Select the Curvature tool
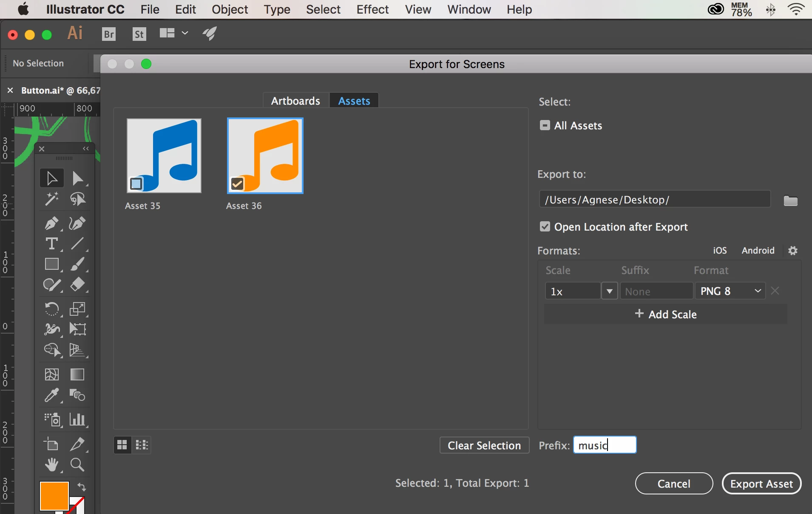The image size is (812, 514). (78, 223)
